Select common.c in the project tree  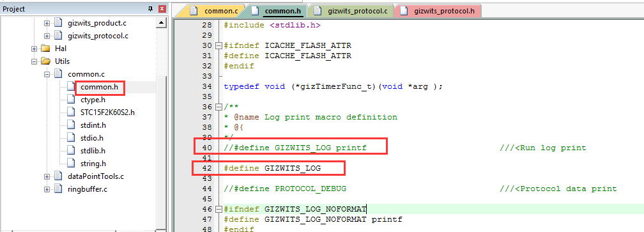86,74
